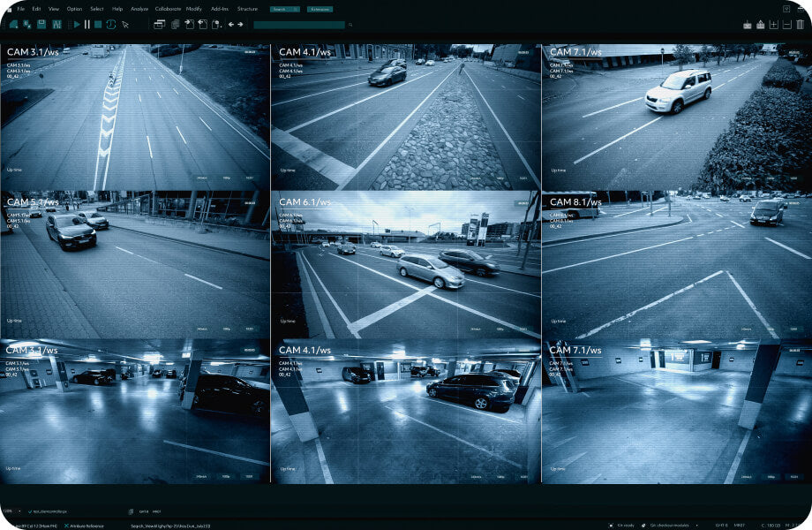The width and height of the screenshot is (812, 530).
Task: Select the CAM 8.1/ws camera feed
Action: click(x=677, y=265)
